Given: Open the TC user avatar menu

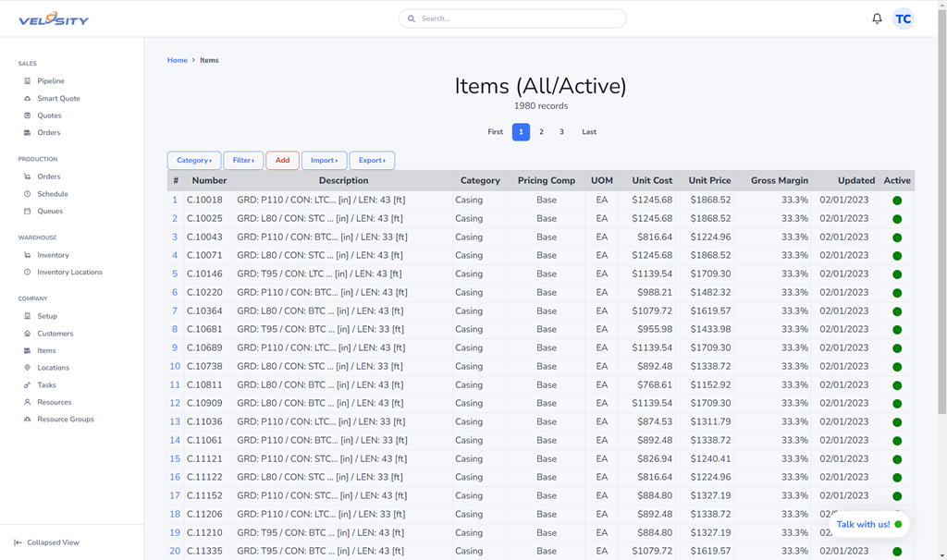Looking at the screenshot, I should pos(903,18).
